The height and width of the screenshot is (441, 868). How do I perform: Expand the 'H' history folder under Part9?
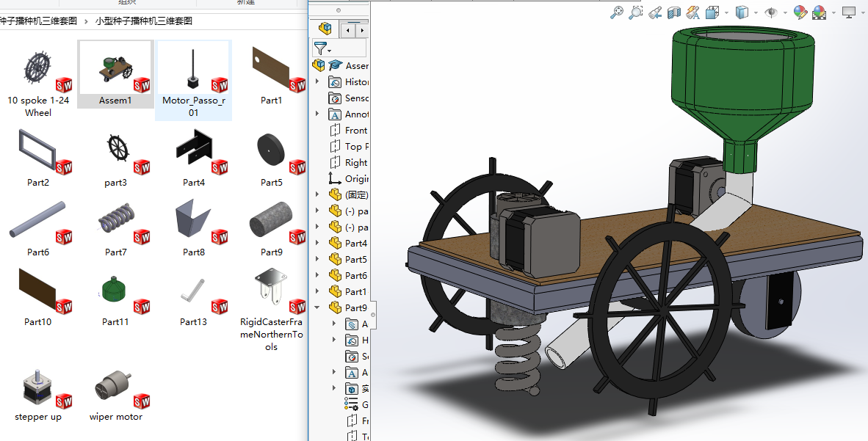click(334, 340)
